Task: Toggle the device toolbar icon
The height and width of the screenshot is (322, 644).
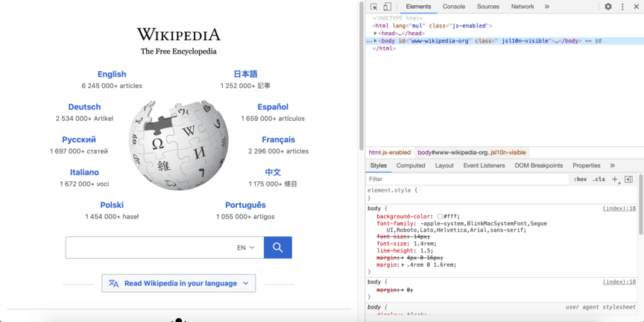Action: pos(387,7)
